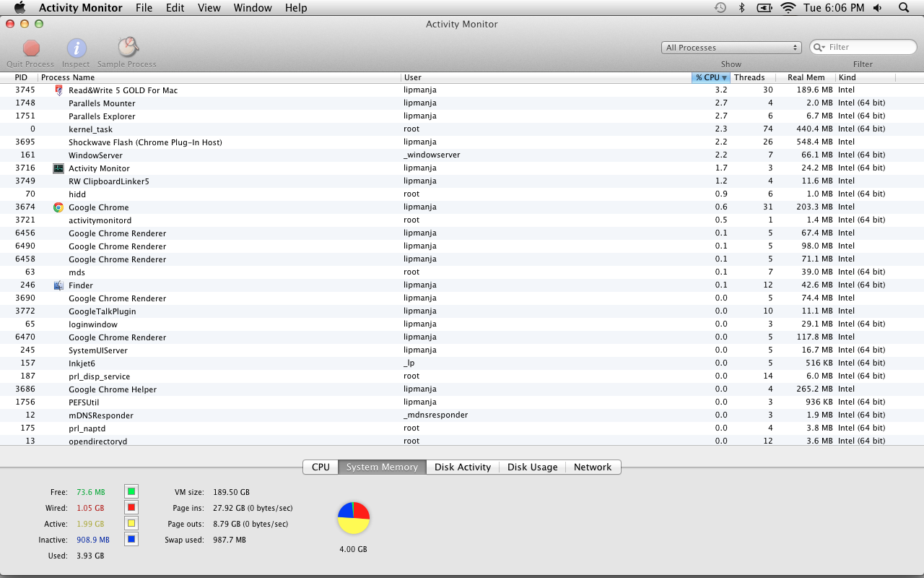Select the Parallels Mounter process row
The image size is (924, 578).
(462, 103)
